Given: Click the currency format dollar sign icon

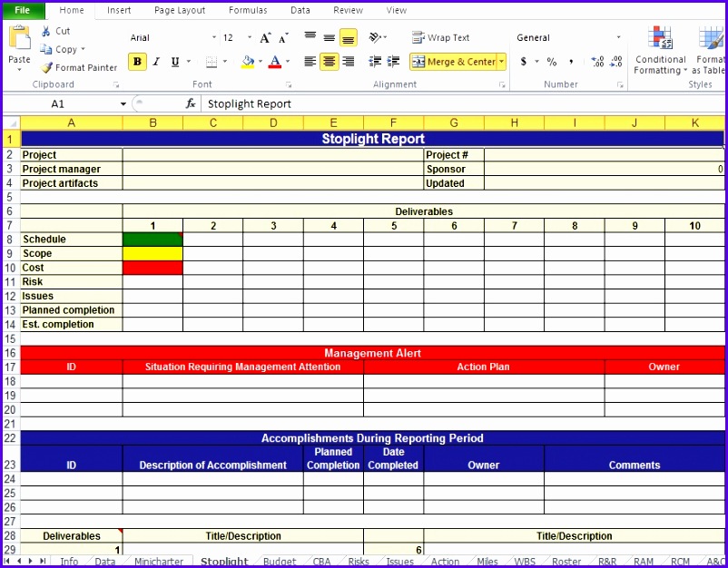Looking at the screenshot, I should 525,62.
